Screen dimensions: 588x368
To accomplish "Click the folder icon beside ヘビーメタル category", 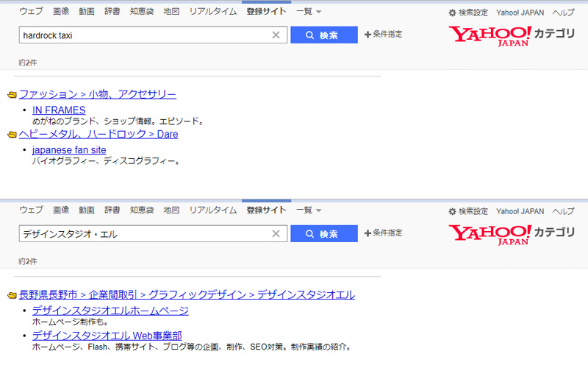I will (x=12, y=135).
